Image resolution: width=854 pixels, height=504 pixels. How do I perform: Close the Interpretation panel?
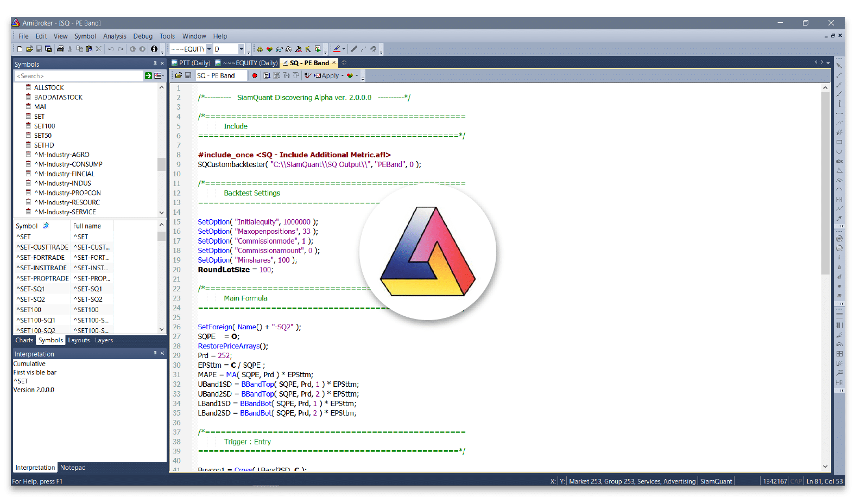coord(162,353)
